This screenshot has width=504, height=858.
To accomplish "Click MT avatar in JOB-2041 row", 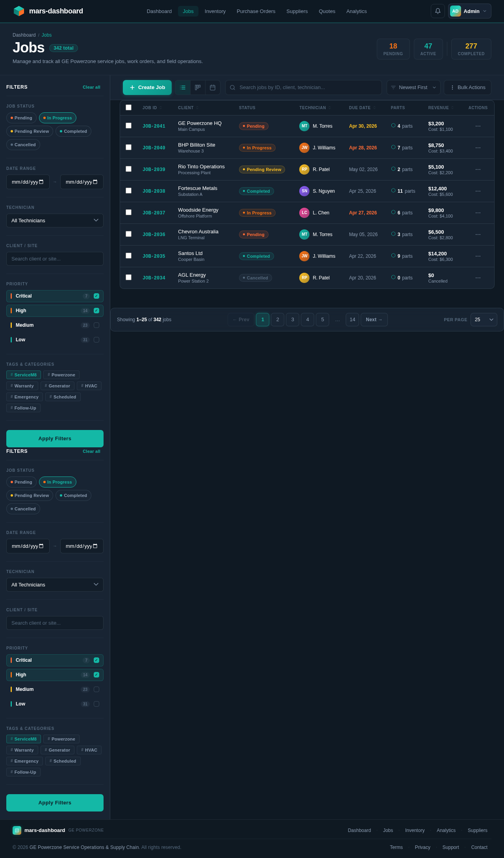I will coord(304,126).
